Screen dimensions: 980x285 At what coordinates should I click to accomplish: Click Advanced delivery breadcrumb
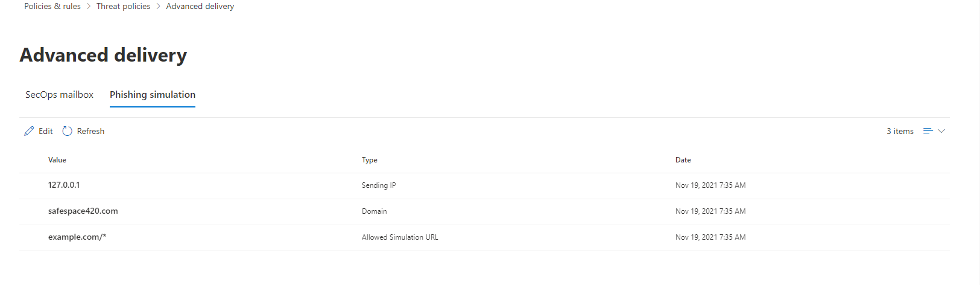[200, 6]
